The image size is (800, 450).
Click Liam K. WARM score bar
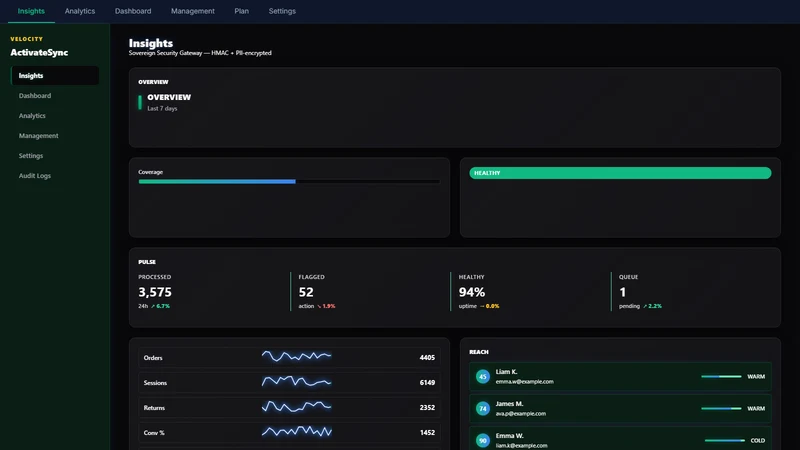coord(721,377)
